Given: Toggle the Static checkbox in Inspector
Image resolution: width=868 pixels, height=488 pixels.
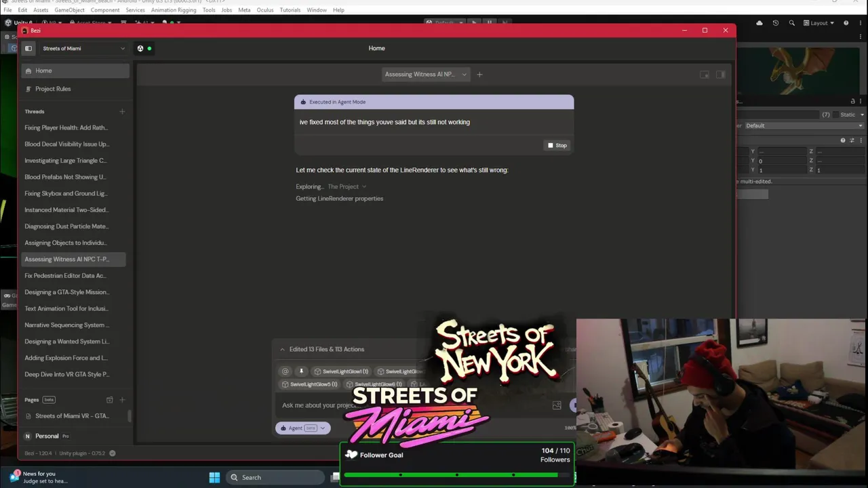Looking at the screenshot, I should tap(835, 115).
